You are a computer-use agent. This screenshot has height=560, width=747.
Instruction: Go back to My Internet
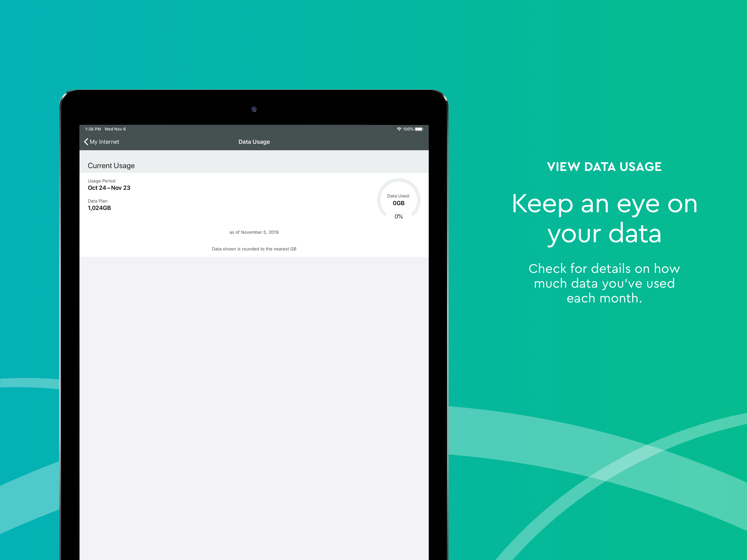pos(104,142)
